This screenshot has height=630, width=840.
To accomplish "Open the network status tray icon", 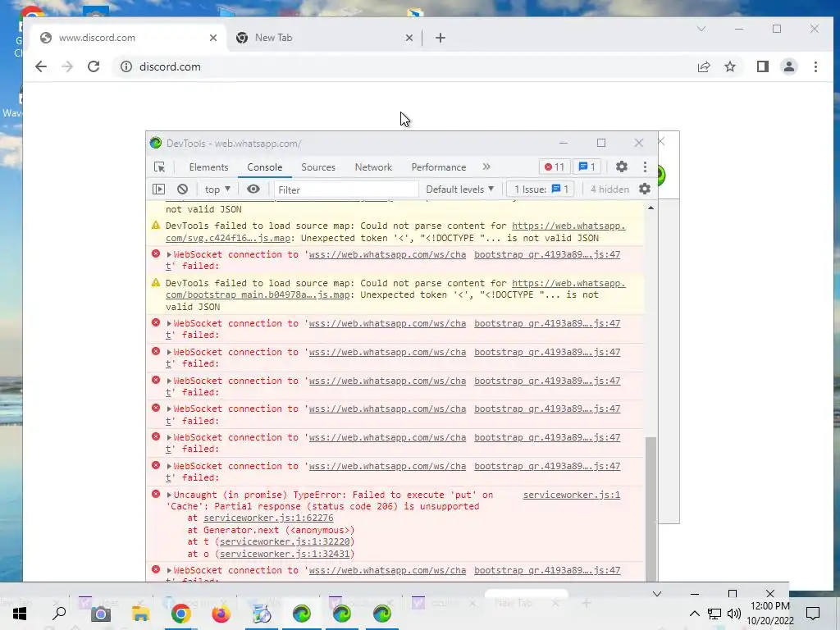I will click(x=714, y=614).
